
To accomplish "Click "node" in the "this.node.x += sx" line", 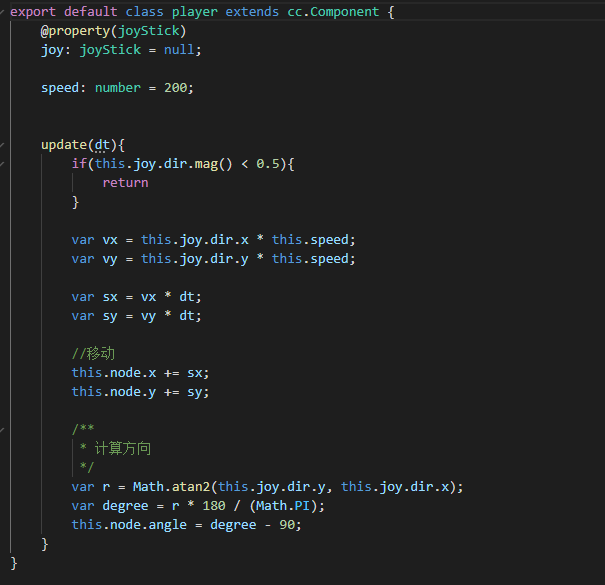I will (125, 373).
